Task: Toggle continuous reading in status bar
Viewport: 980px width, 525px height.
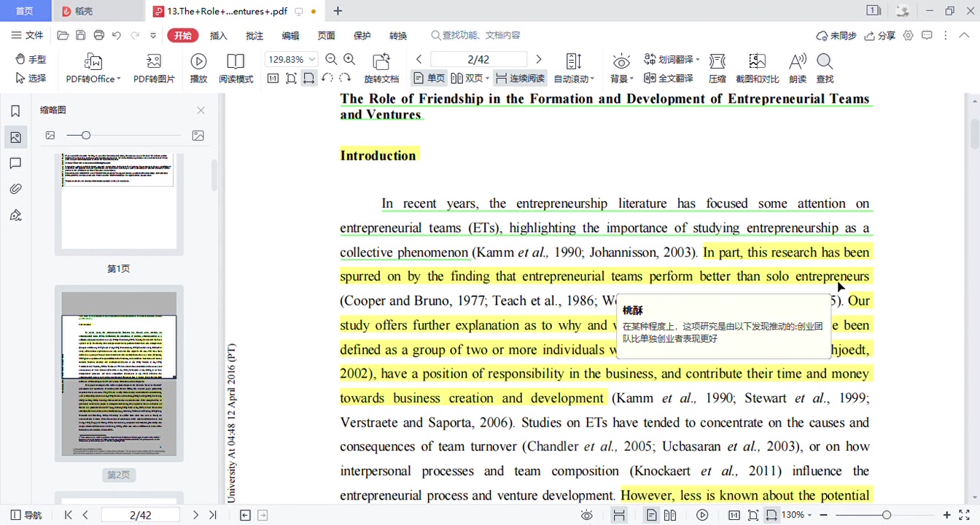Action: click(x=619, y=515)
